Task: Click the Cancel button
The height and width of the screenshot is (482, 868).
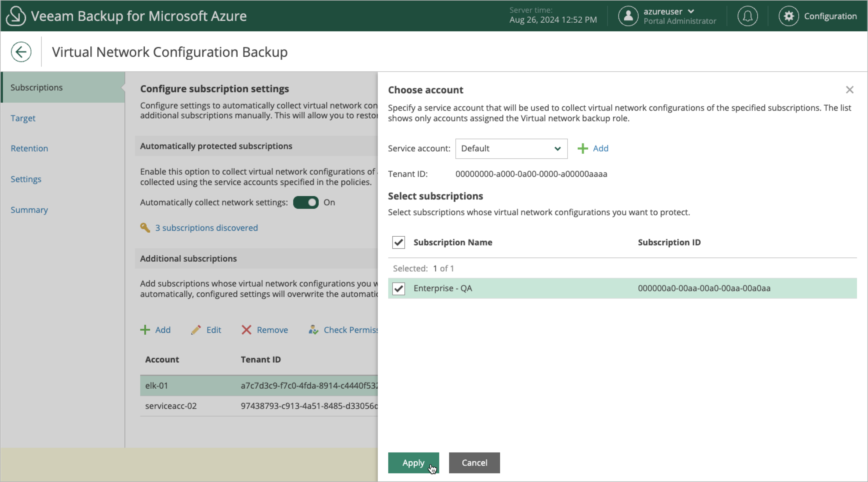Action: pyautogui.click(x=475, y=463)
